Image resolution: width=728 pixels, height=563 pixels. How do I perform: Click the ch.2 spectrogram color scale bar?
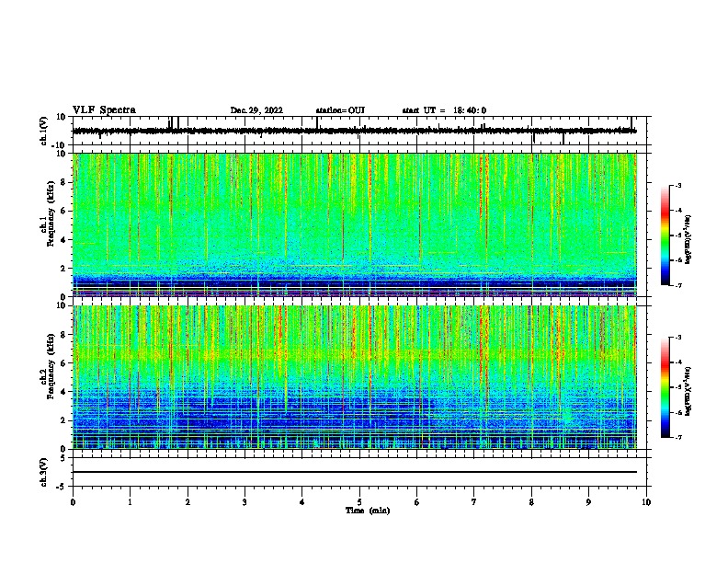(x=665, y=387)
